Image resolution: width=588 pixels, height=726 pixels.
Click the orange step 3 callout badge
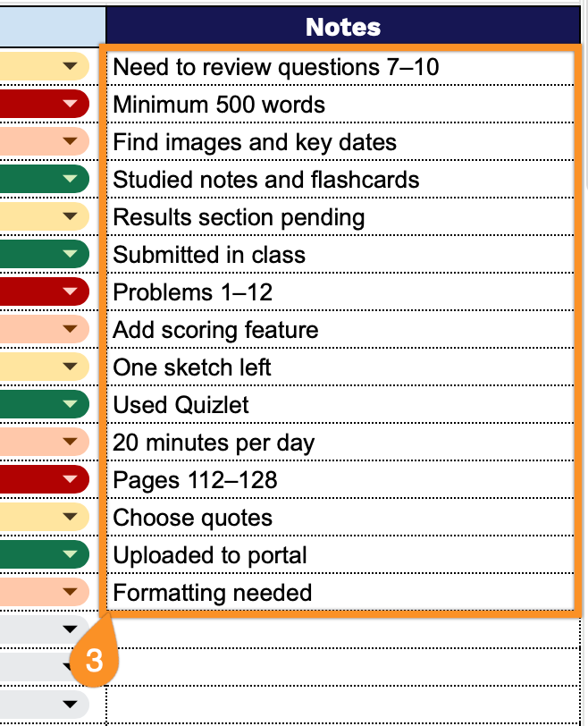(95, 662)
